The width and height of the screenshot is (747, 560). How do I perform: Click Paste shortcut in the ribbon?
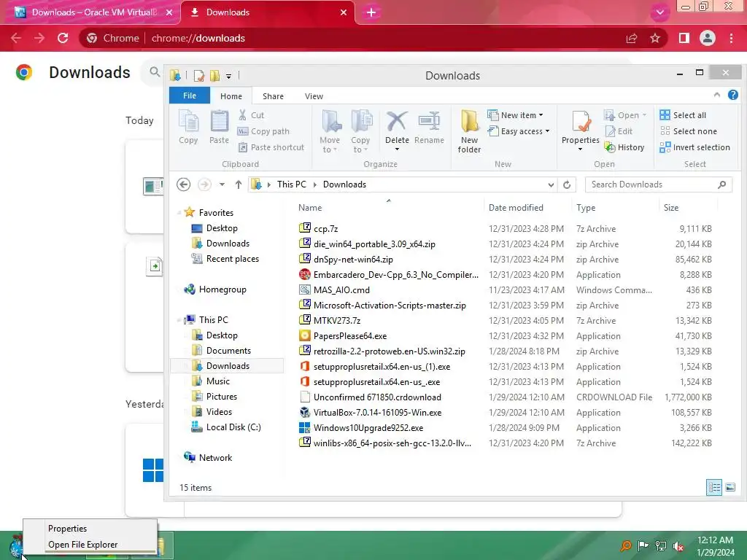[271, 147]
